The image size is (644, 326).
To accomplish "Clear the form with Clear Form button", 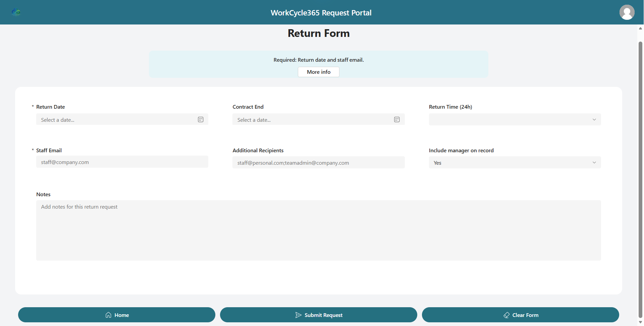I will tap(521, 315).
